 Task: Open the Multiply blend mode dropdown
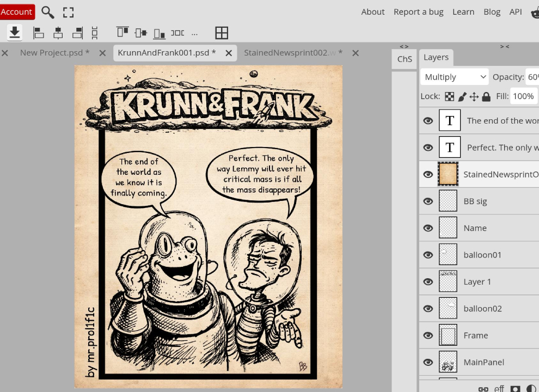click(455, 77)
